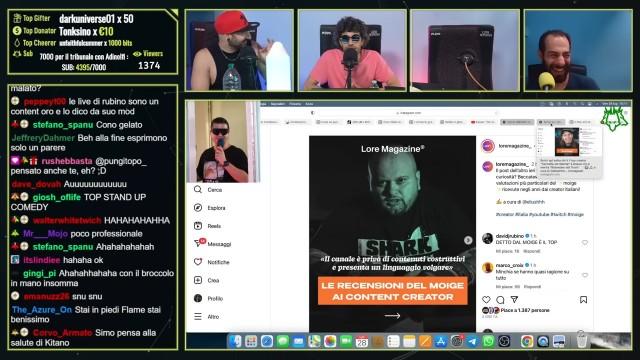The image size is (640, 360).
Task: Click the #moige hashtag in caption
Action: coord(576,214)
